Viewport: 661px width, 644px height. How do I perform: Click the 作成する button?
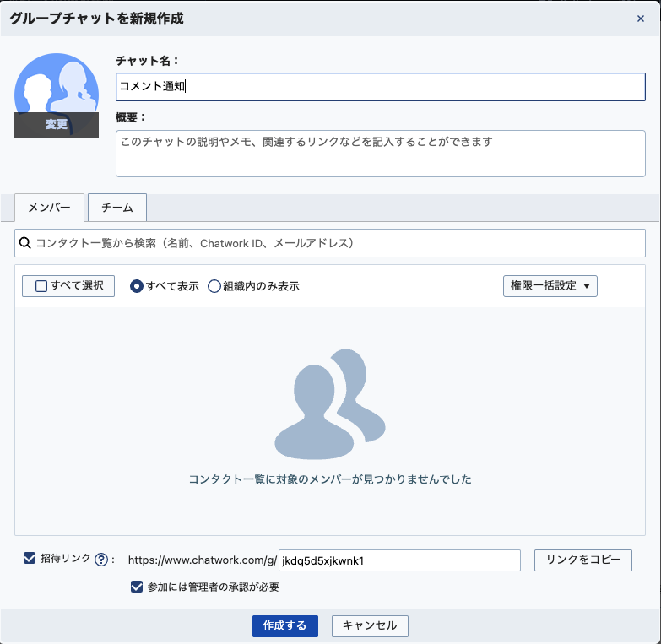[284, 625]
